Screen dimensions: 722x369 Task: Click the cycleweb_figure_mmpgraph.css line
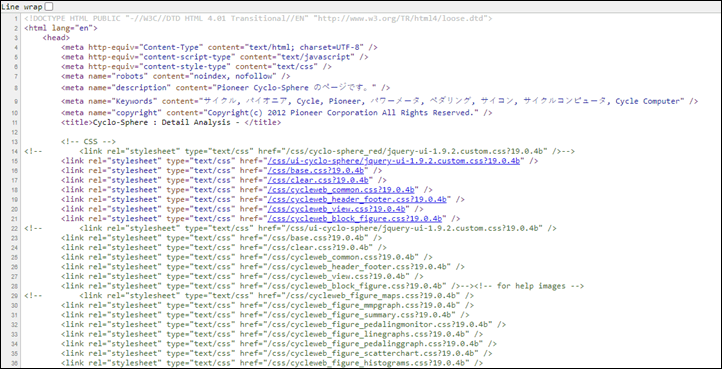coord(268,305)
